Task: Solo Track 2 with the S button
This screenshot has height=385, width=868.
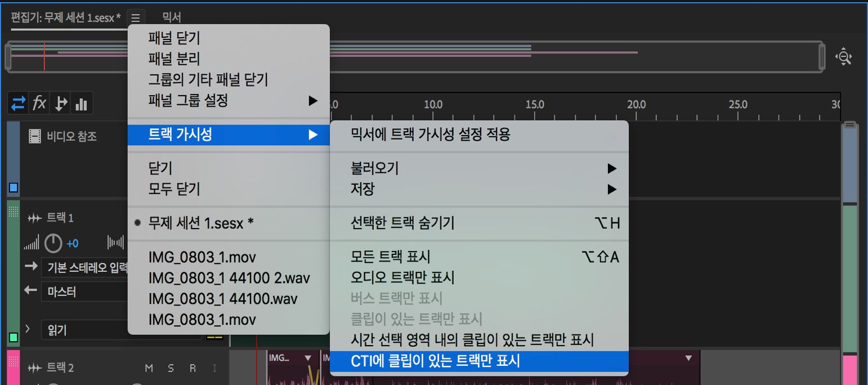Action: [x=171, y=366]
